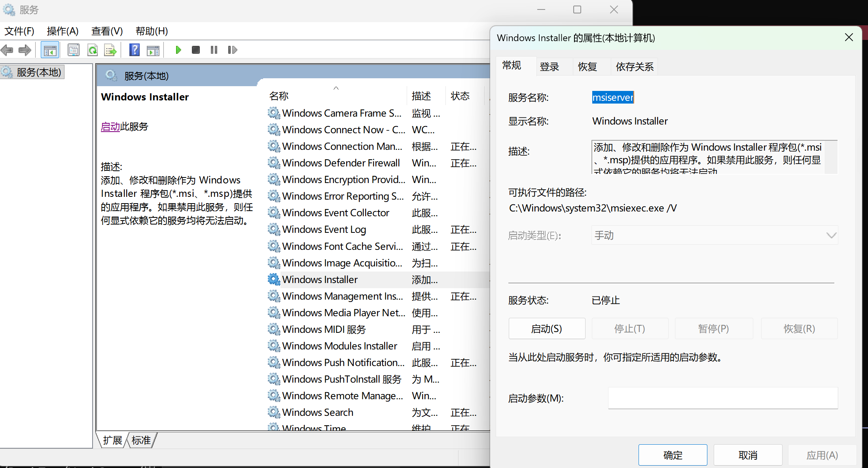Click the gear icon beside Windows Font Cache Service
The width and height of the screenshot is (868, 468).
tap(274, 246)
